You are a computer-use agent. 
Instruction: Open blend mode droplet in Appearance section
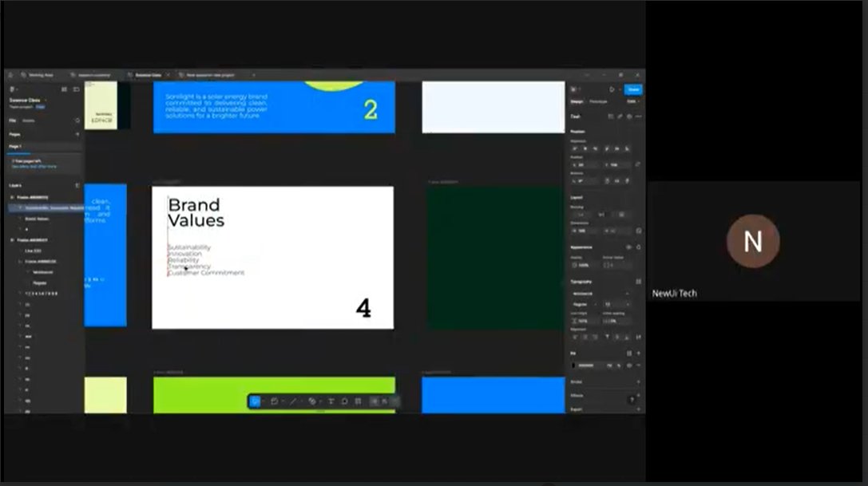tap(638, 247)
